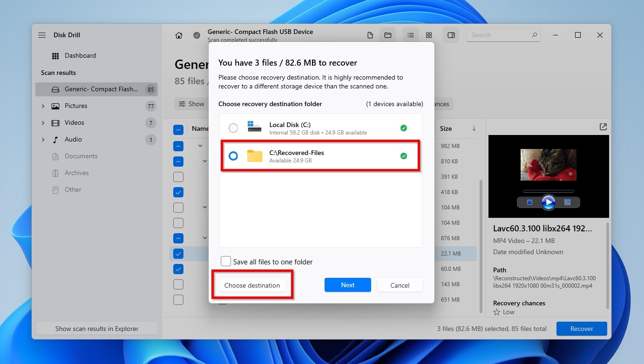Uncheck the 60.0 MB file checkbox
Viewport: 644px width, 364px height.
178,269
